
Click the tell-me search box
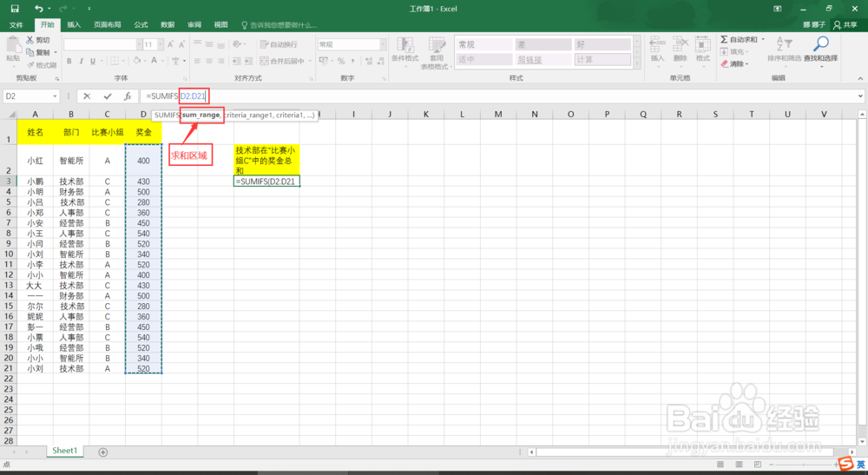(x=280, y=25)
